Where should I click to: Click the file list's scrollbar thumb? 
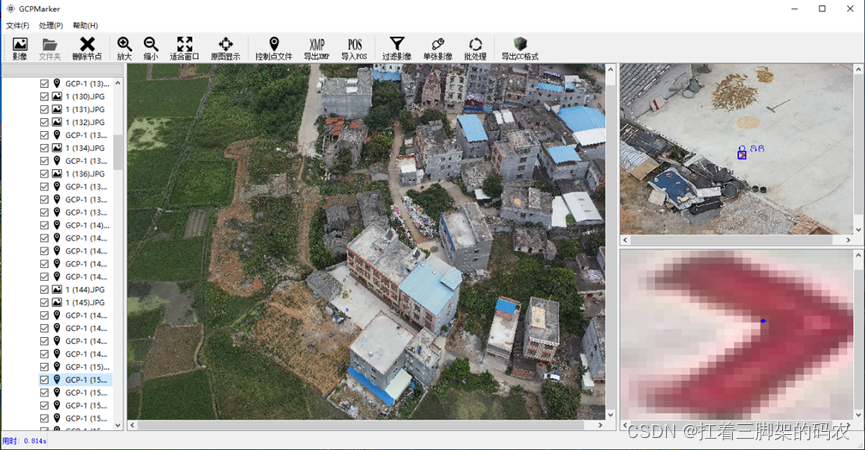118,152
